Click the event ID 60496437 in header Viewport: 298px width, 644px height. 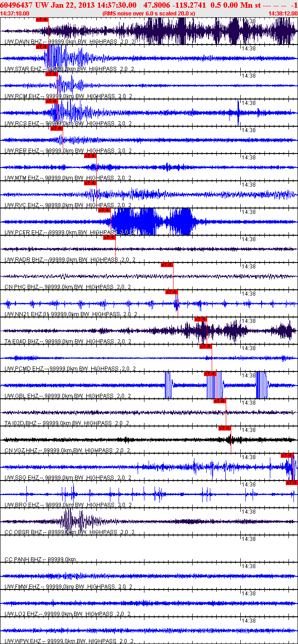16,5
